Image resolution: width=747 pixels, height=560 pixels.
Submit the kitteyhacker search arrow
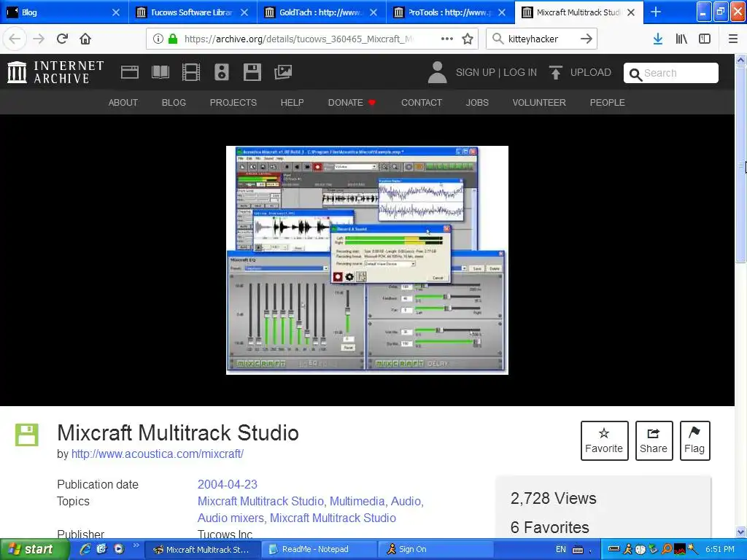[x=587, y=39]
